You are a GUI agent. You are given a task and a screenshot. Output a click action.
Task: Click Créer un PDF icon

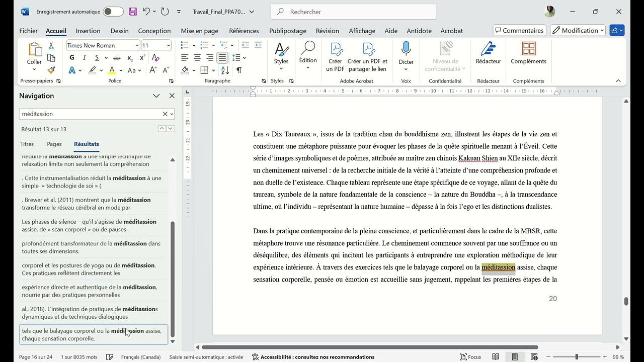coord(335,56)
